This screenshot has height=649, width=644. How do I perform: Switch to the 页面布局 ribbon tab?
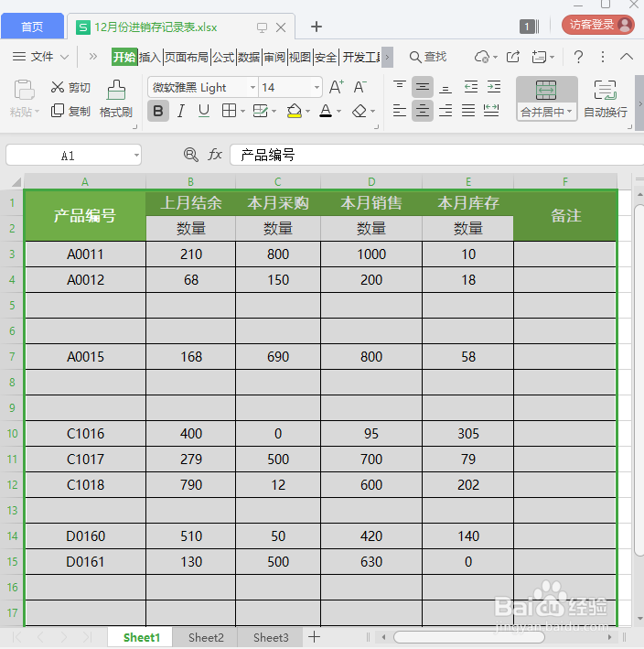(187, 57)
